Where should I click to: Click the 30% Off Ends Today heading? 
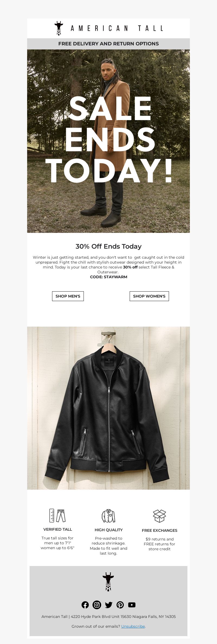point(108,246)
